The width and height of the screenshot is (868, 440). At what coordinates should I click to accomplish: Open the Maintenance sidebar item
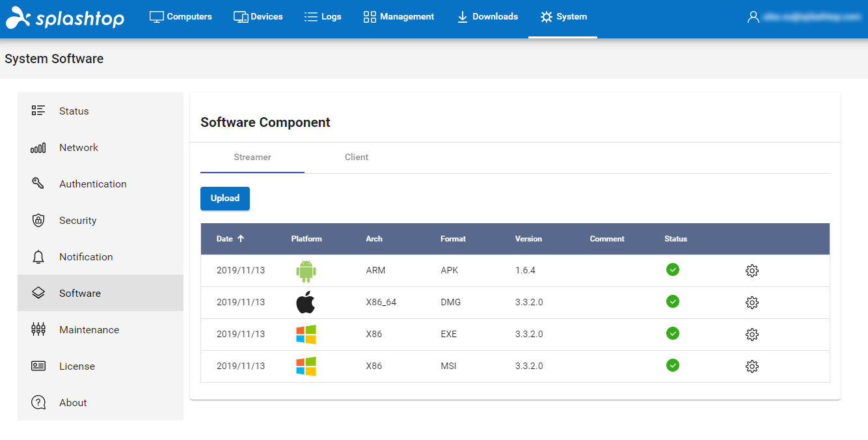(89, 330)
